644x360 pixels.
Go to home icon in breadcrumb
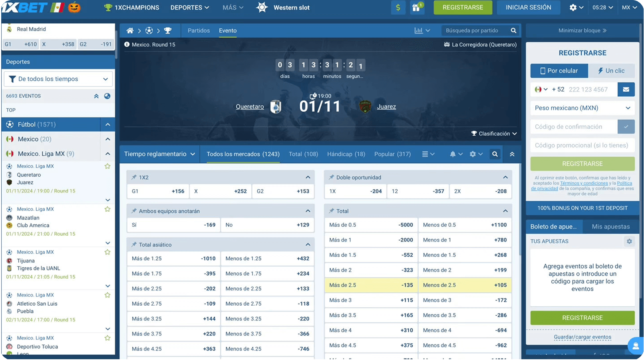coord(130,31)
